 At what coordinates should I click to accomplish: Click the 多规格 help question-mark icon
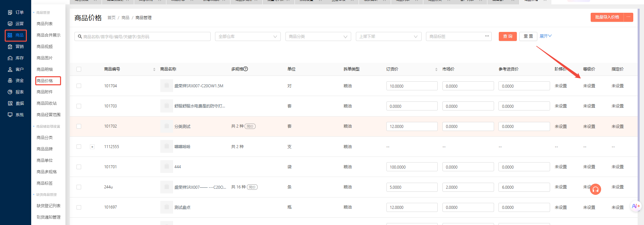[x=246, y=69]
